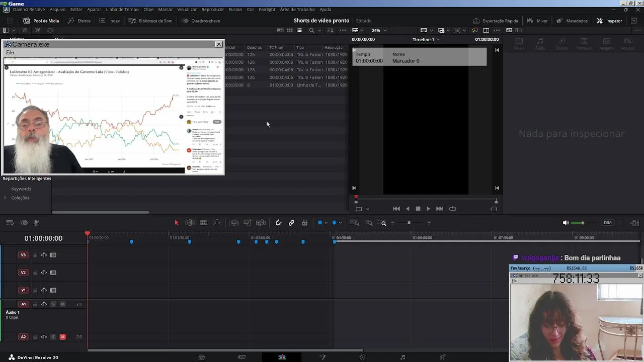Toggle the Inspetor panel
644x362 pixels.
coord(609,21)
